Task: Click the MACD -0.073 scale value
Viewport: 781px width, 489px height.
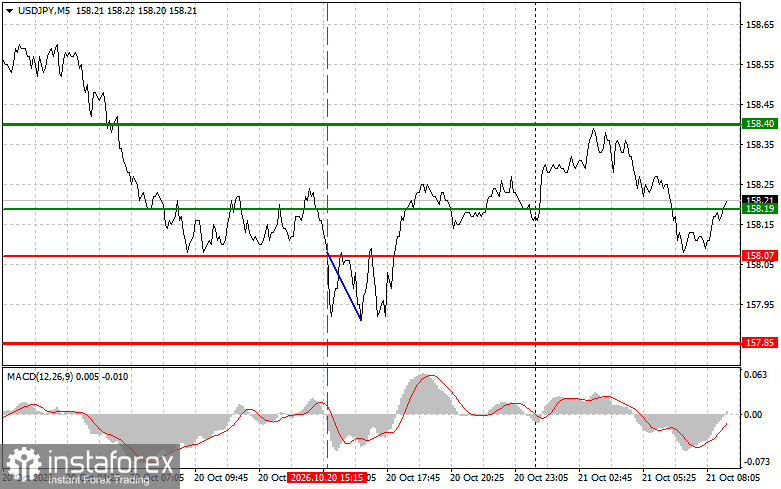Action: pyautogui.click(x=756, y=462)
